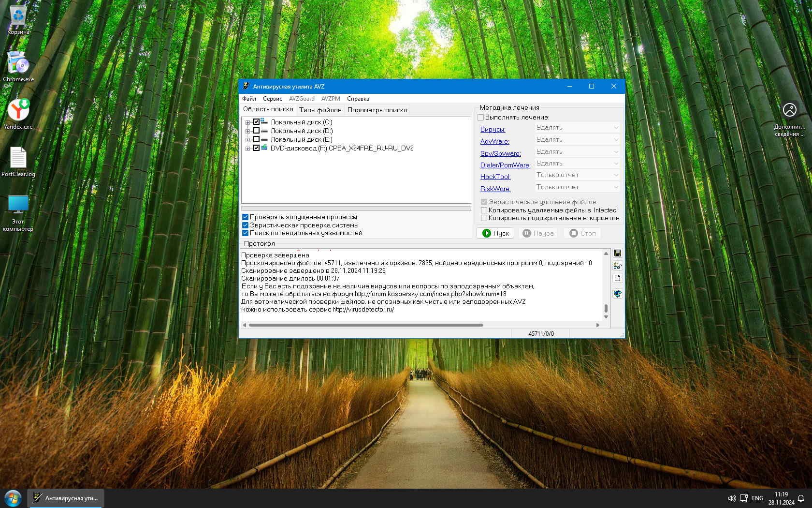The width and height of the screenshot is (812, 508).
Task: Expand the Локальный диск (C:) tree node
Action: tap(247, 122)
